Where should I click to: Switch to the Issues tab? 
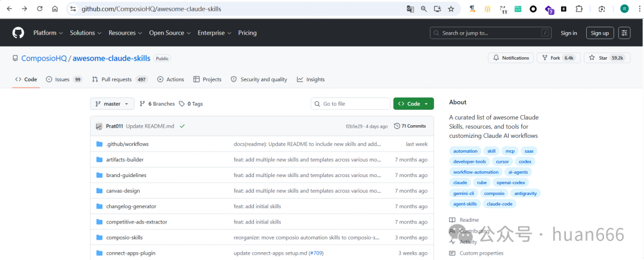pyautogui.click(x=64, y=79)
